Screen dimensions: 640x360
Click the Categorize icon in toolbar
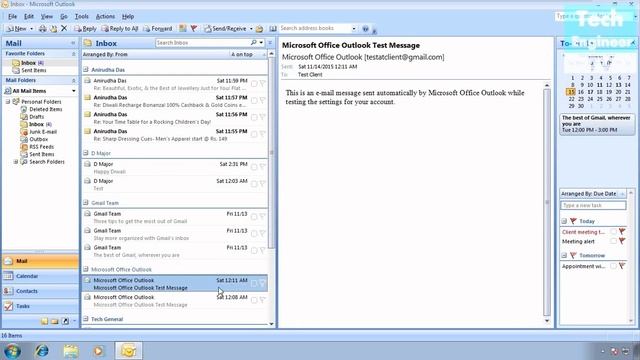183,29
